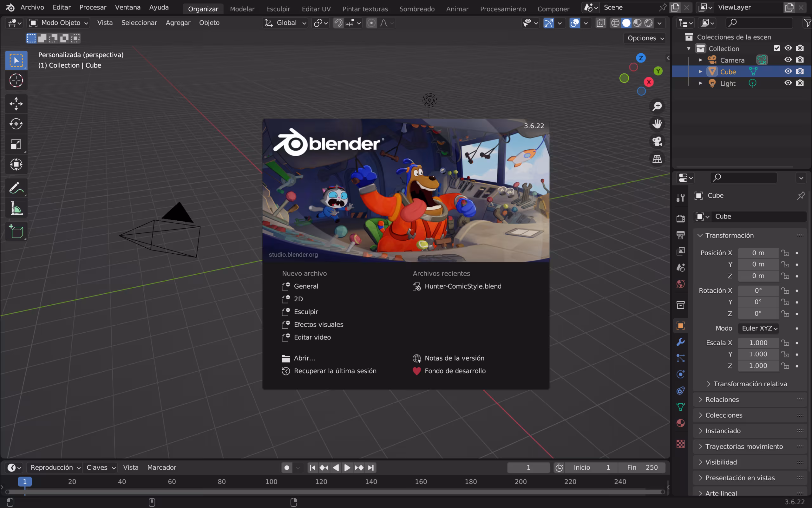Viewport: 812px width, 508px height.
Task: Open the Opciones dropdown
Action: tap(645, 38)
